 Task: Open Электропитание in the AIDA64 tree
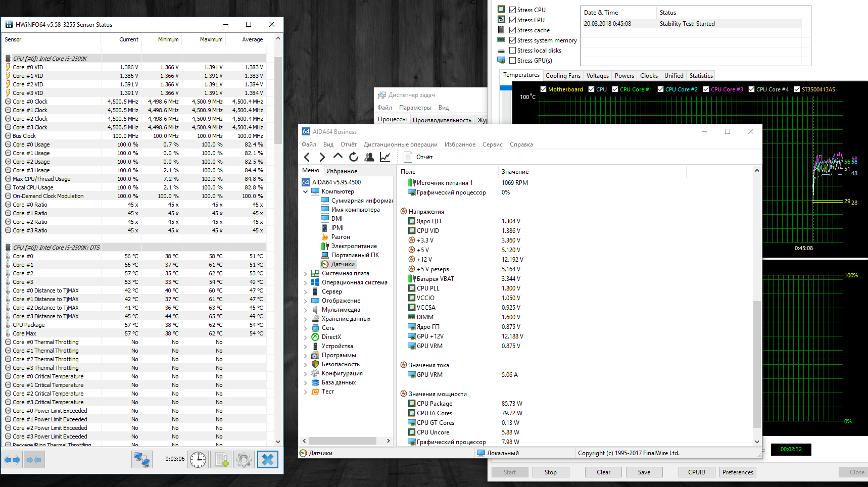pos(349,246)
